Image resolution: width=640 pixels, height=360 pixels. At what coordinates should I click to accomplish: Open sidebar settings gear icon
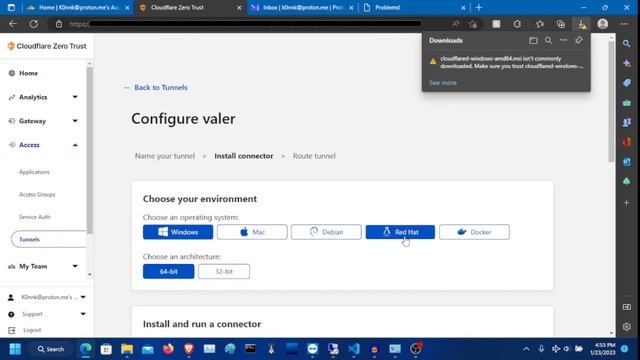(x=627, y=327)
